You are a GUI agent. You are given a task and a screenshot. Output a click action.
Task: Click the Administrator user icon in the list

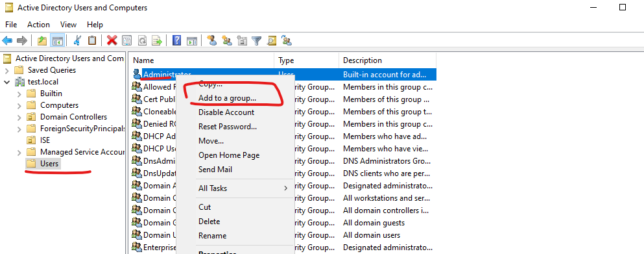137,75
